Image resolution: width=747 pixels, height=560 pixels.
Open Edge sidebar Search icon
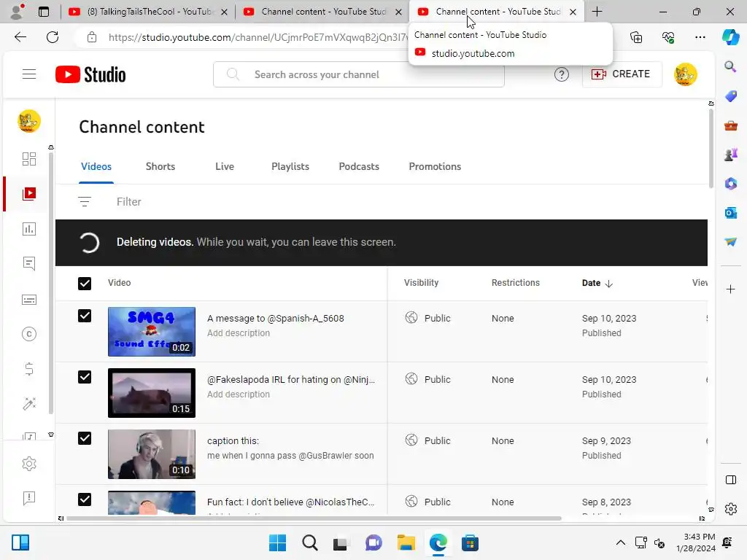coord(730,66)
